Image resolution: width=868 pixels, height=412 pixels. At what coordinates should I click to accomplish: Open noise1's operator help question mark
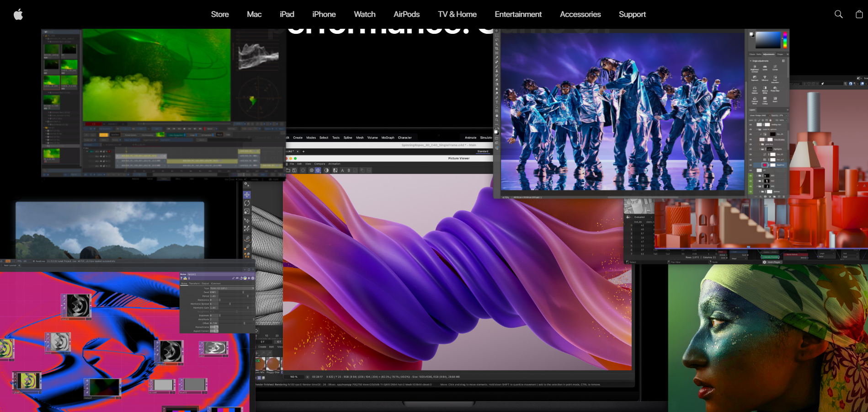181,278
